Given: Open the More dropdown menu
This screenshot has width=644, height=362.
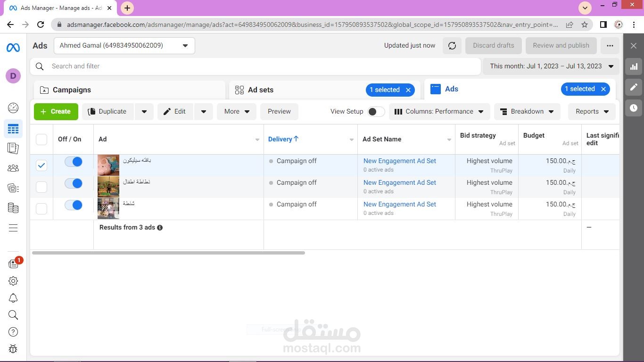Looking at the screenshot, I should [x=237, y=112].
